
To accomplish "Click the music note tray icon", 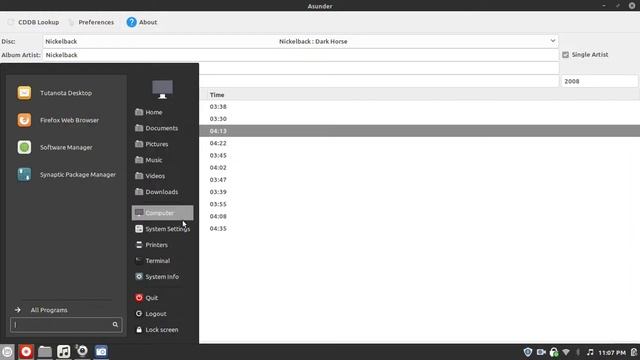I will point(590,352).
